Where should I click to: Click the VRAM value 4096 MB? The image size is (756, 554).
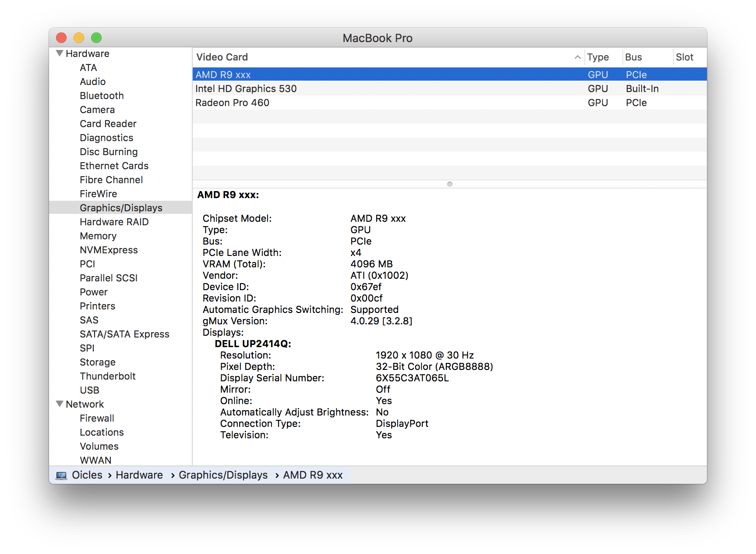pos(371,264)
